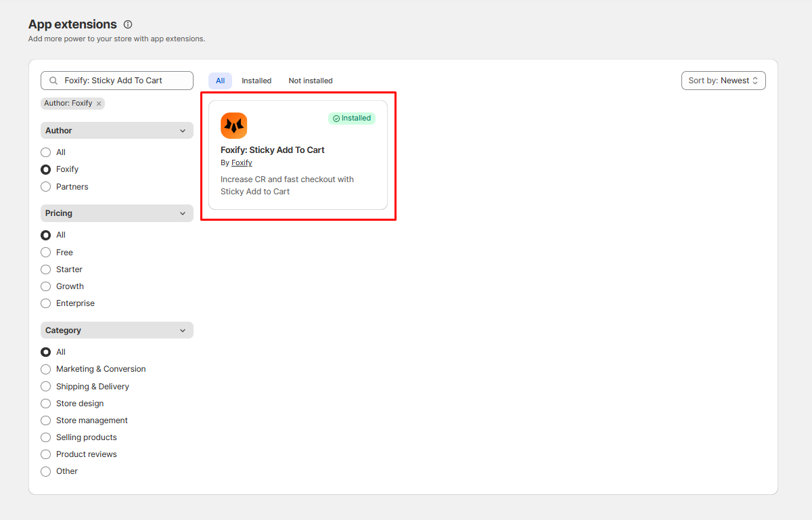The image size is (812, 520).
Task: Collapse the Category filter section
Action: (182, 330)
